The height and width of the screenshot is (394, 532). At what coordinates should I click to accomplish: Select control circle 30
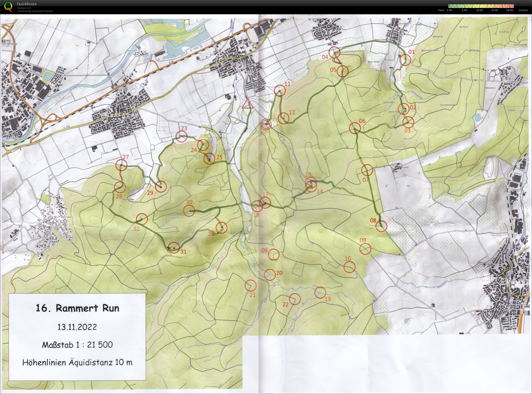(x=189, y=211)
